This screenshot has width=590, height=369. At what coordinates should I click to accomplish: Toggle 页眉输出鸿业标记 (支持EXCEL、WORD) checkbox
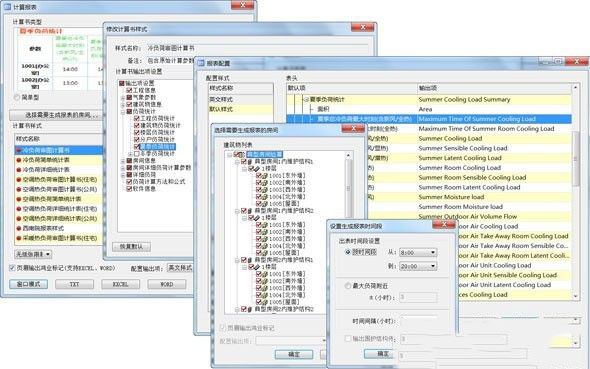tap(12, 268)
